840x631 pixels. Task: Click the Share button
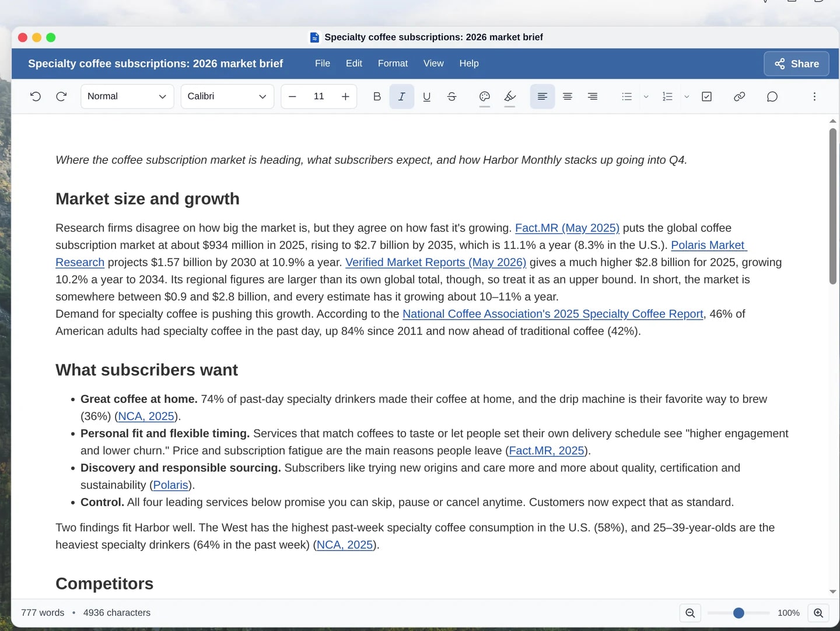796,64
